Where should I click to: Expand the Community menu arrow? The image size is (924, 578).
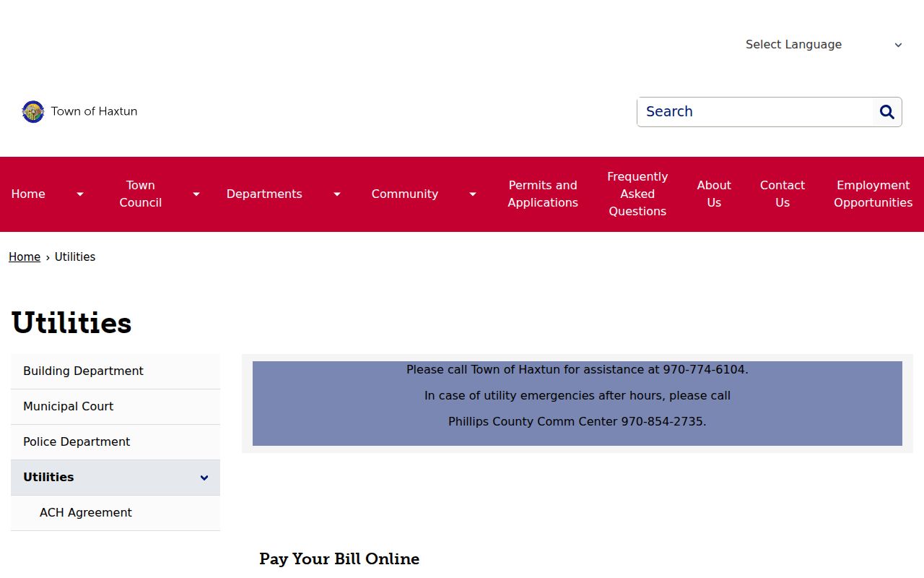click(x=473, y=194)
